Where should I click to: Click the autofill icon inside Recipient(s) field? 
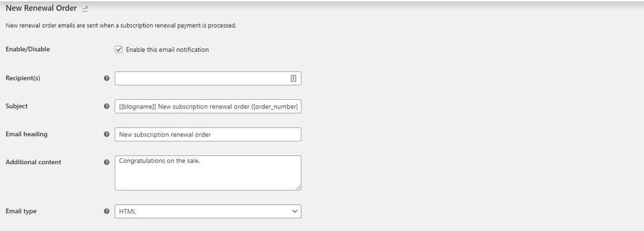293,78
